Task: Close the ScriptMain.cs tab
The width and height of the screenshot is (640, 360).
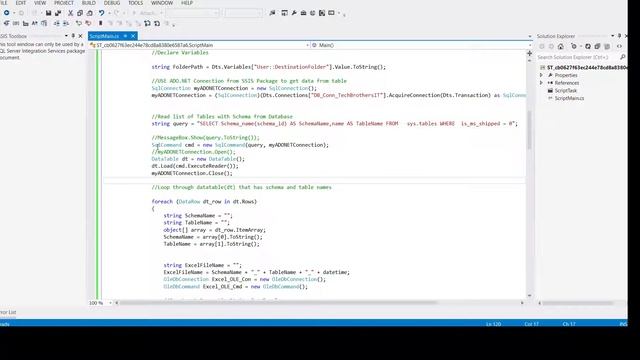Action: (x=133, y=36)
